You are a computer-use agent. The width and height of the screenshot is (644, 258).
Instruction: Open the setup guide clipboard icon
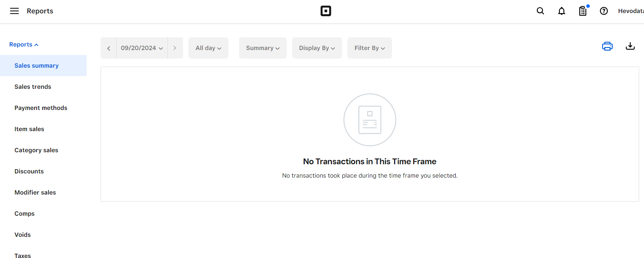tap(583, 11)
